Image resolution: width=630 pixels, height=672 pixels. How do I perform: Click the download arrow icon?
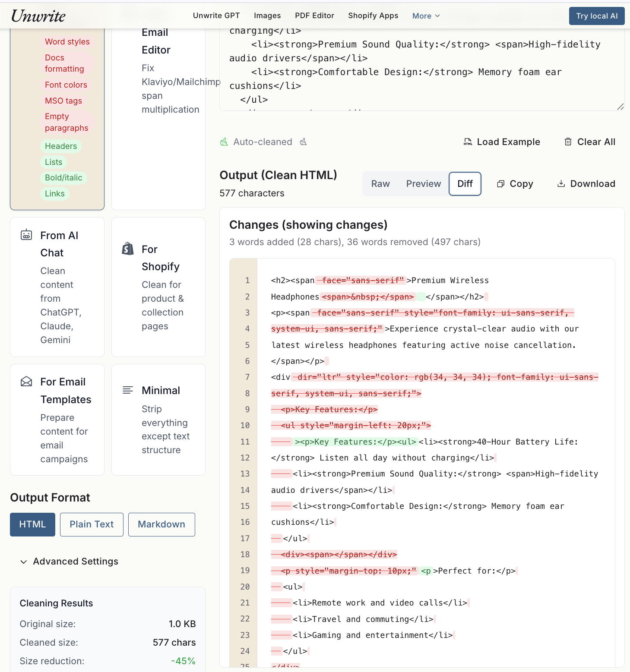(x=561, y=184)
